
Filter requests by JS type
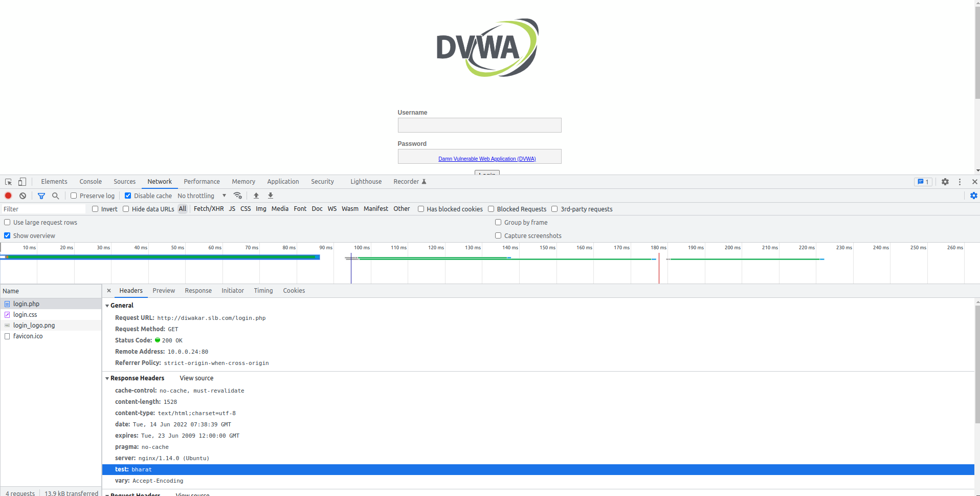tap(232, 209)
